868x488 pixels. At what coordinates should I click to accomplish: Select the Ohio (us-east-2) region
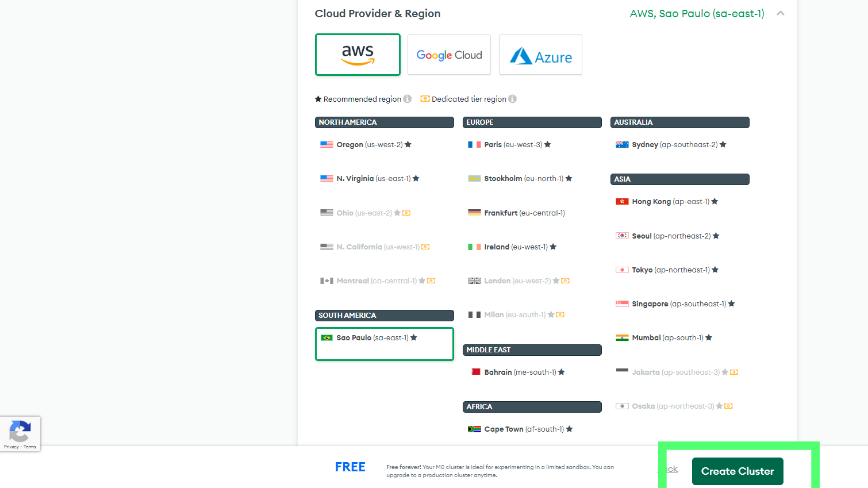click(x=385, y=213)
